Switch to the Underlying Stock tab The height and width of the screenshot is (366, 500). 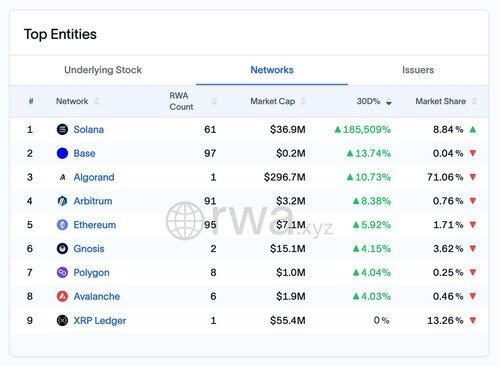click(x=103, y=70)
